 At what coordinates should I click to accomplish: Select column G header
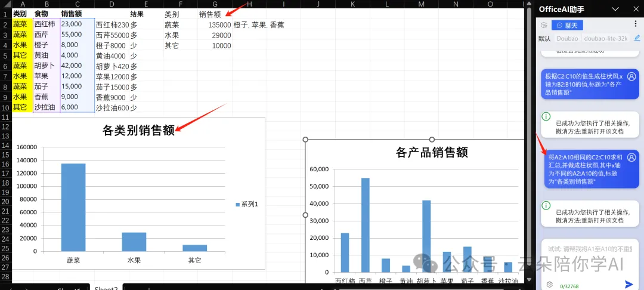click(215, 4)
